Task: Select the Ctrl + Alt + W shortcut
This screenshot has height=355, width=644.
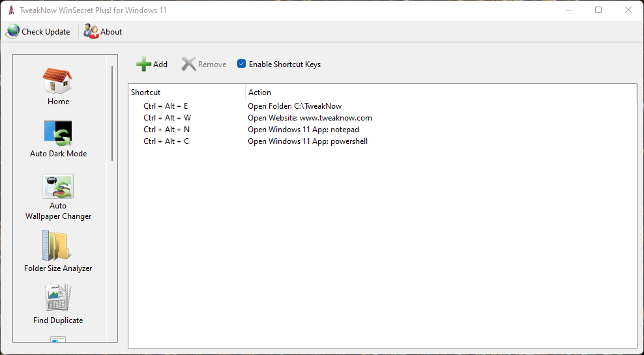Action: pyautogui.click(x=167, y=118)
